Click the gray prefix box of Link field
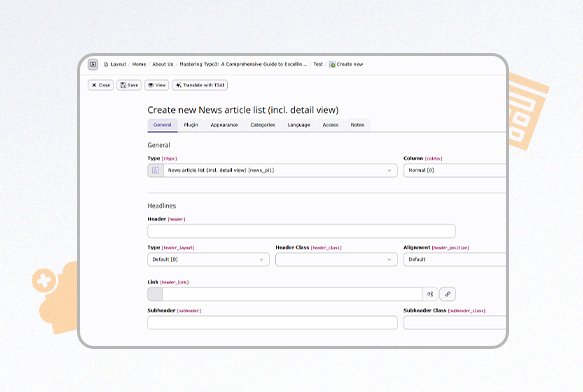The width and height of the screenshot is (583, 392). (x=155, y=294)
